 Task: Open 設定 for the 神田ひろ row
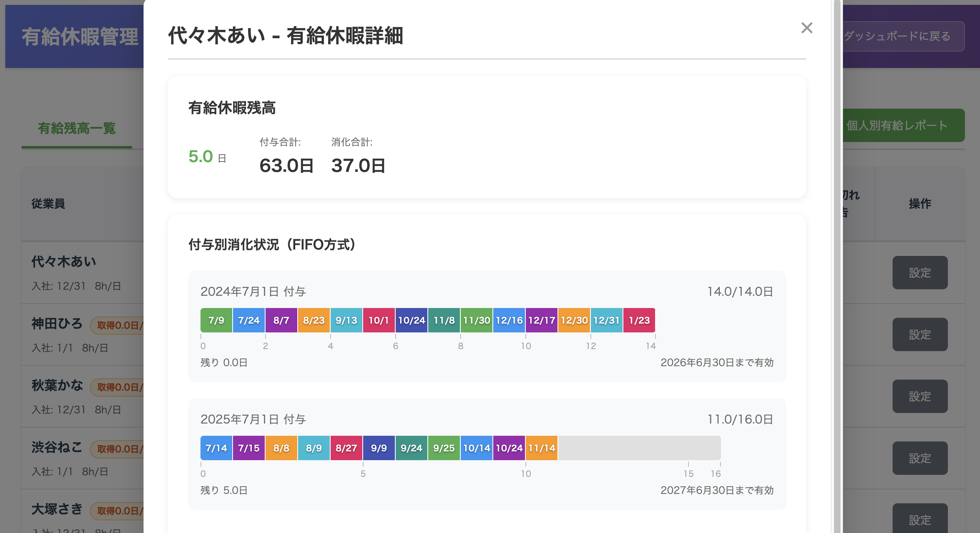pyautogui.click(x=920, y=334)
